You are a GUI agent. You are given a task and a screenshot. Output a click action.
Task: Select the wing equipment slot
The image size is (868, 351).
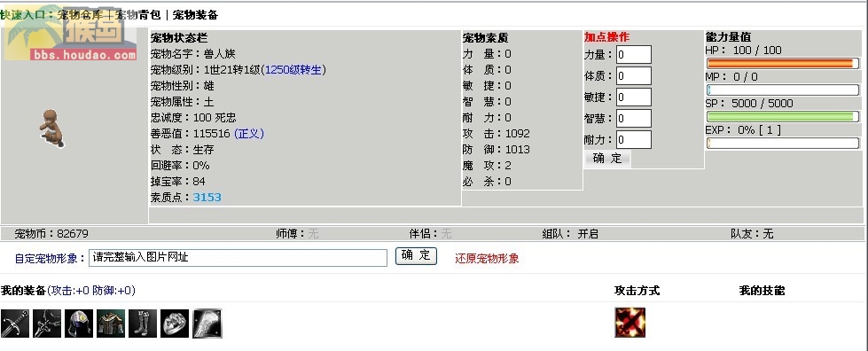(207, 324)
